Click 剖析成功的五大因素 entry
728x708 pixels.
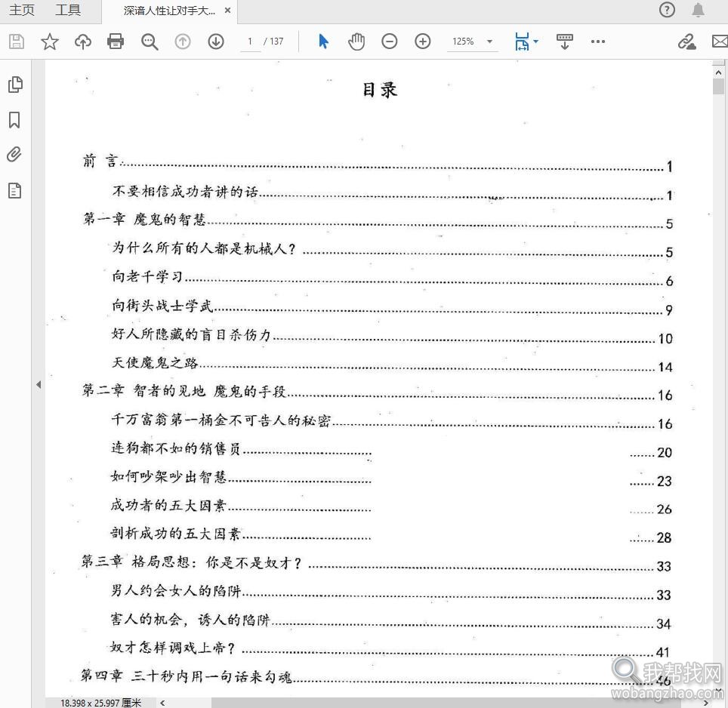click(391, 534)
